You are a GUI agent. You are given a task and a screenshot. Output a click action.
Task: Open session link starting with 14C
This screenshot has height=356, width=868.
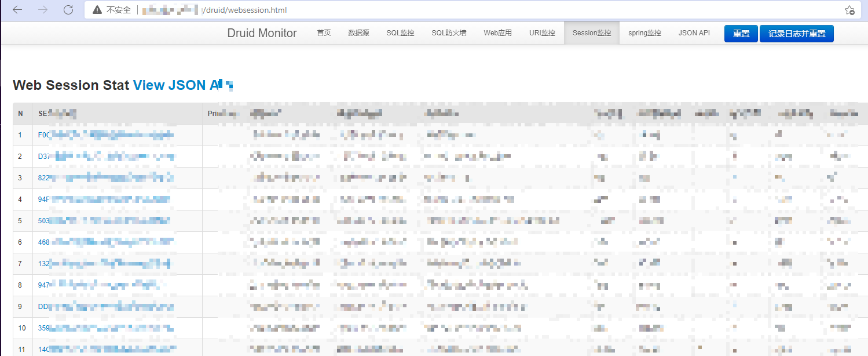tap(106, 350)
